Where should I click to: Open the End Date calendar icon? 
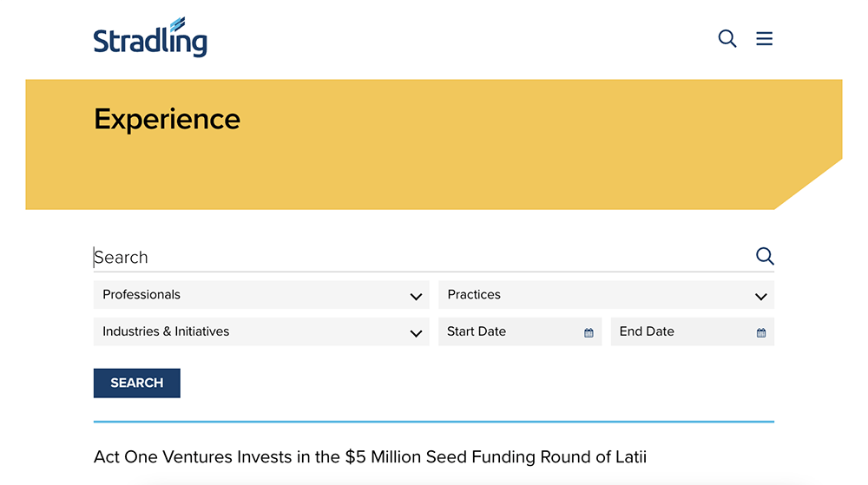(x=761, y=332)
